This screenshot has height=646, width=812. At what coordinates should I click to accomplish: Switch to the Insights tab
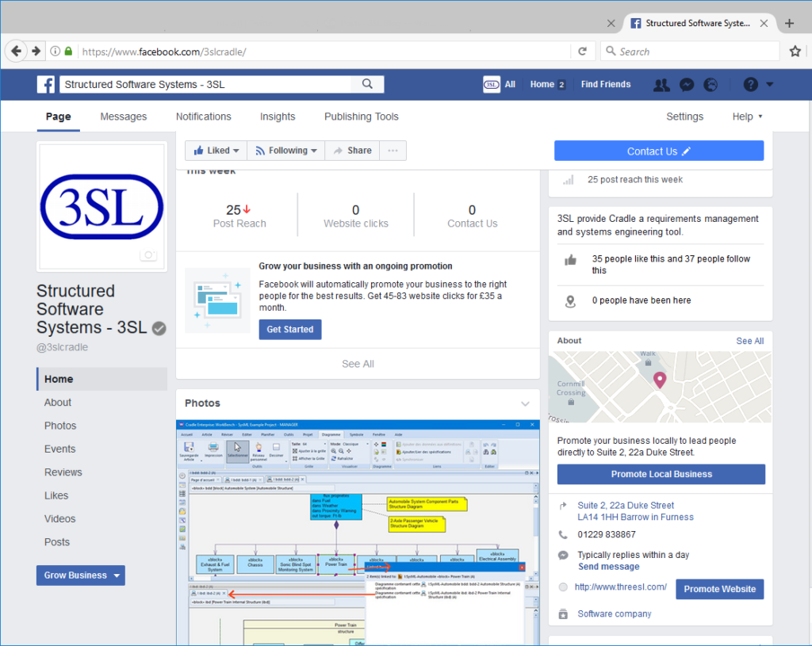click(278, 117)
